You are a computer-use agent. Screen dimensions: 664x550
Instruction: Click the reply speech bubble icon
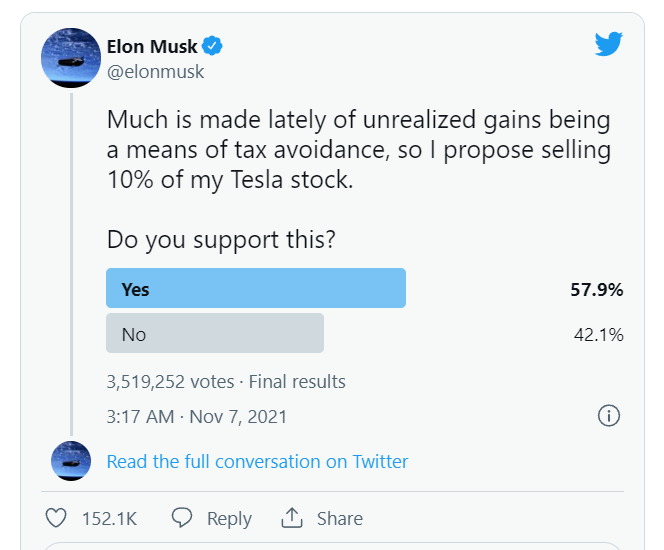[x=182, y=518]
